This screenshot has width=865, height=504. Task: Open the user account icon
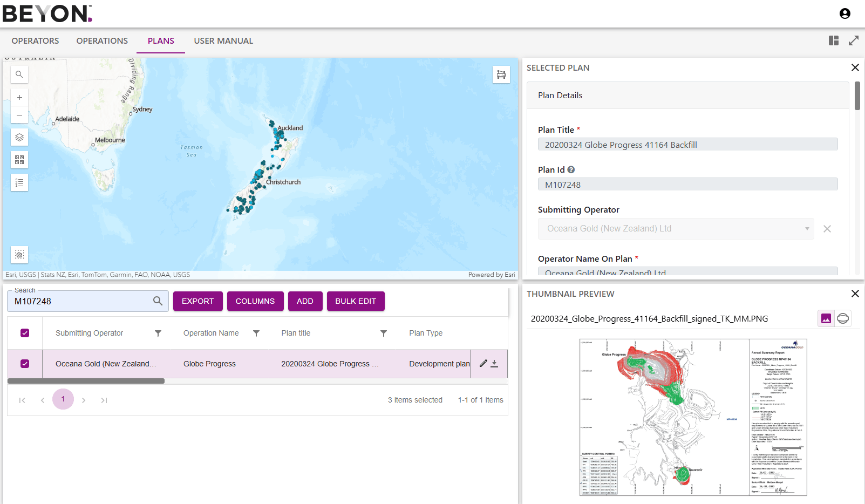click(844, 13)
